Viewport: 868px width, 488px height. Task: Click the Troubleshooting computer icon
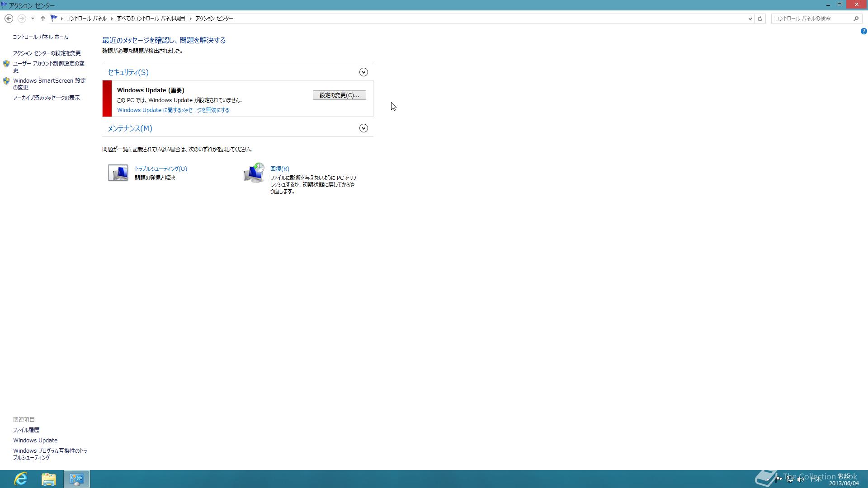tap(118, 173)
